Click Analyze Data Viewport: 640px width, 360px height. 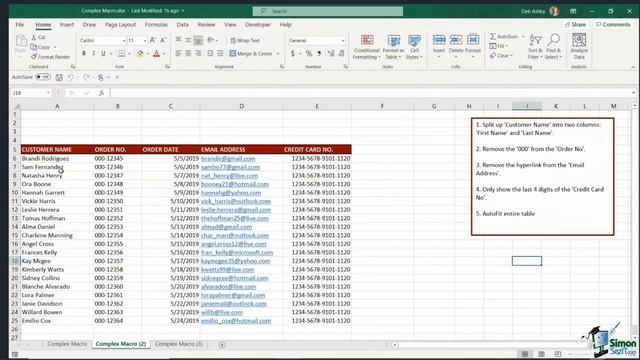click(x=579, y=46)
